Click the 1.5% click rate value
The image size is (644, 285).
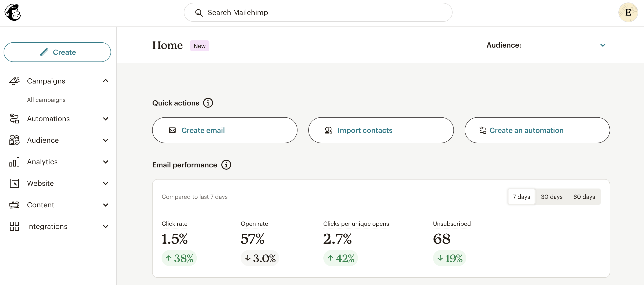pyautogui.click(x=174, y=239)
